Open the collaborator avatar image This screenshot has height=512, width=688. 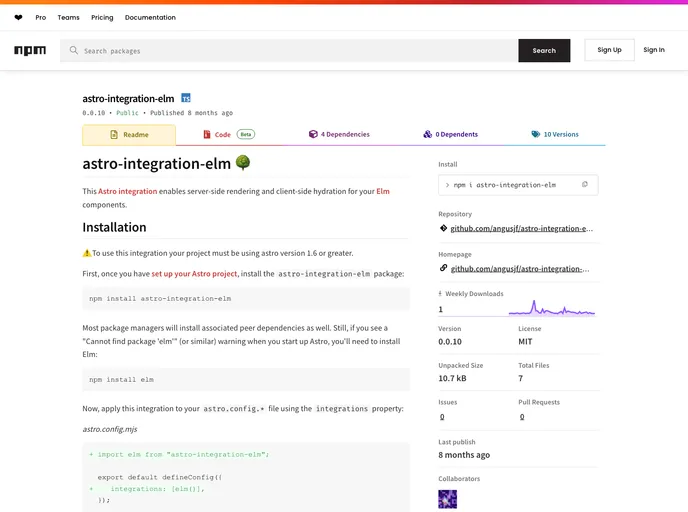tap(448, 499)
